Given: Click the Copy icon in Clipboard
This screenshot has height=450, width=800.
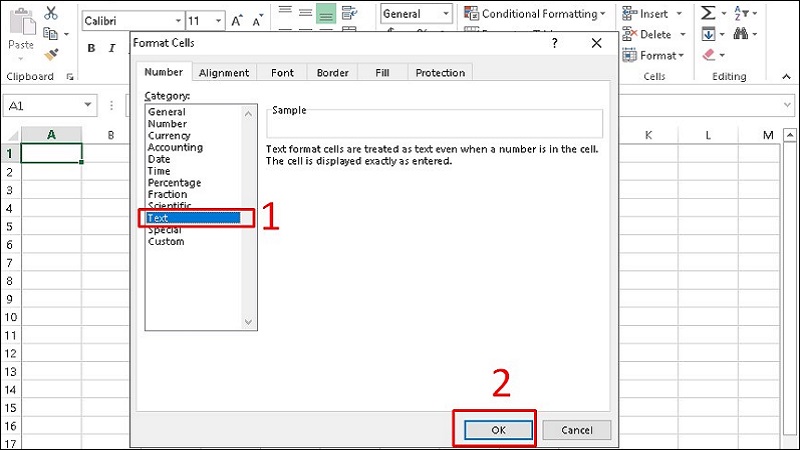Looking at the screenshot, I should tap(50, 34).
